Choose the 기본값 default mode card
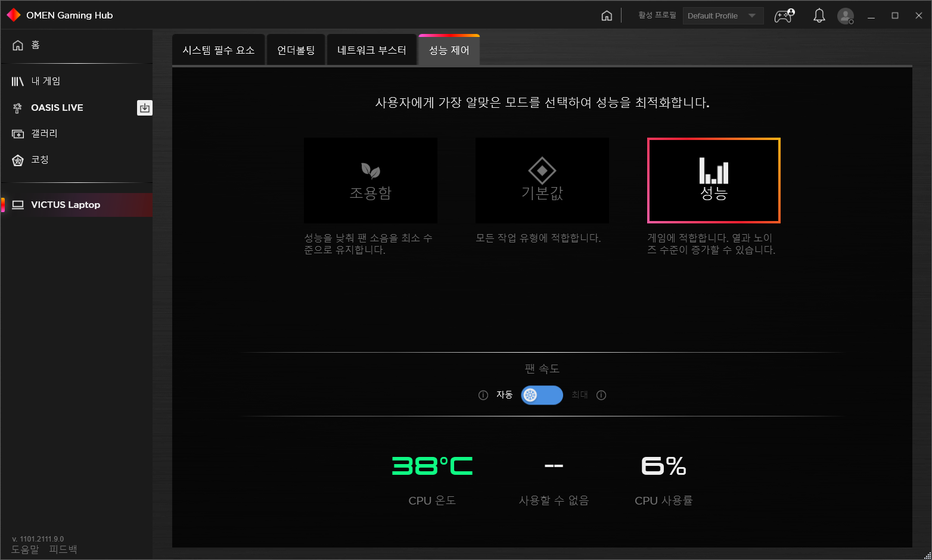 (x=542, y=181)
